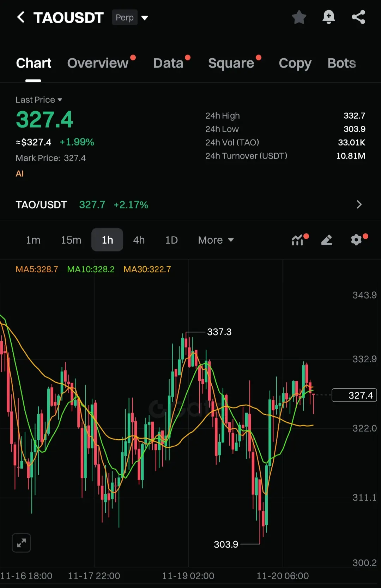Select the 1h timeframe
This screenshot has width=381, height=588.
(x=107, y=240)
